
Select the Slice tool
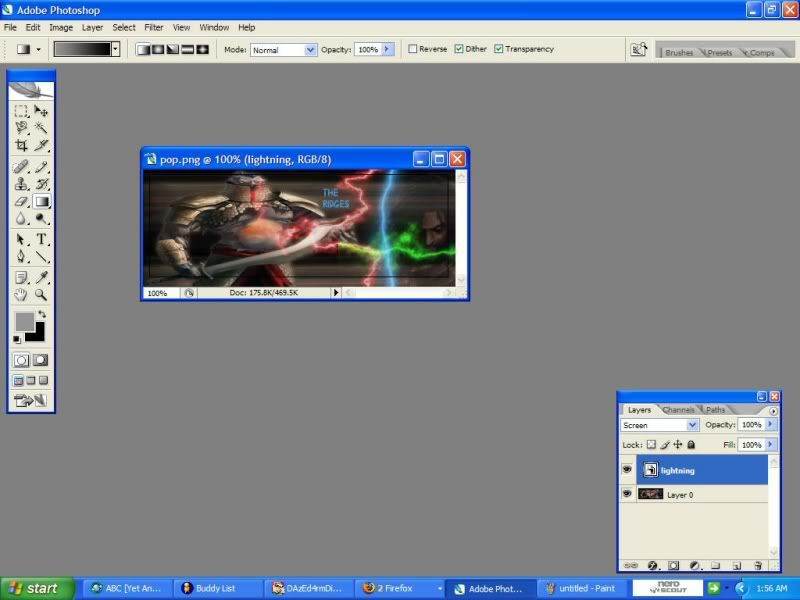click(x=41, y=145)
